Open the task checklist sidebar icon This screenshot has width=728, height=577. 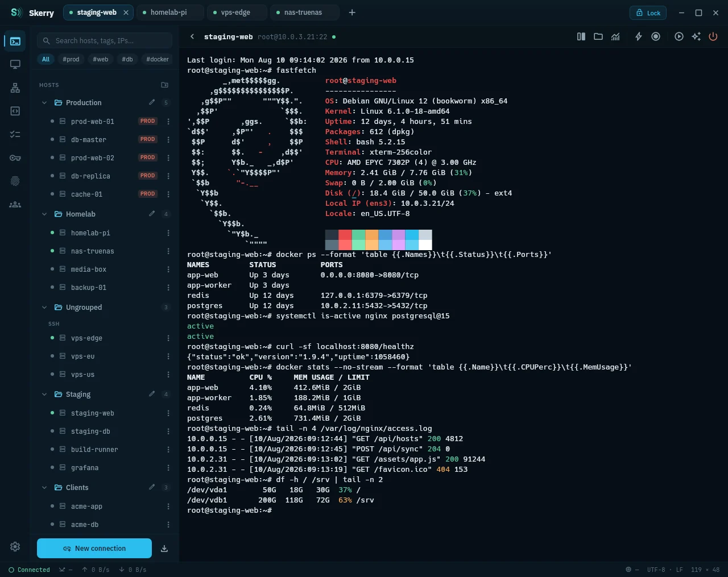[x=15, y=134]
